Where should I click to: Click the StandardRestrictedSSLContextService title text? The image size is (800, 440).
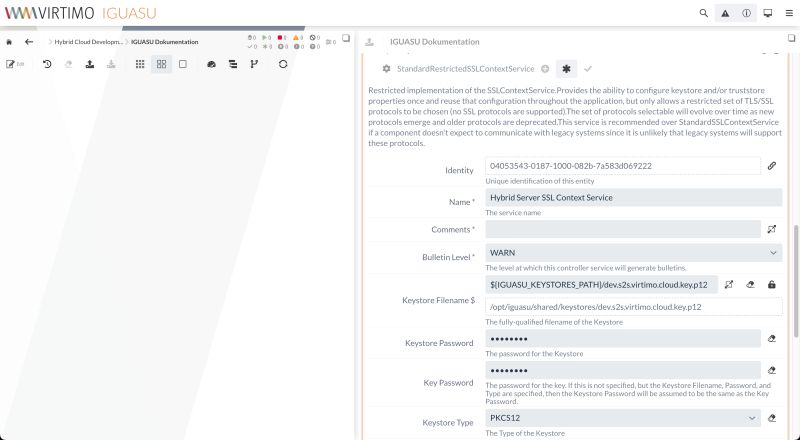tap(465, 68)
